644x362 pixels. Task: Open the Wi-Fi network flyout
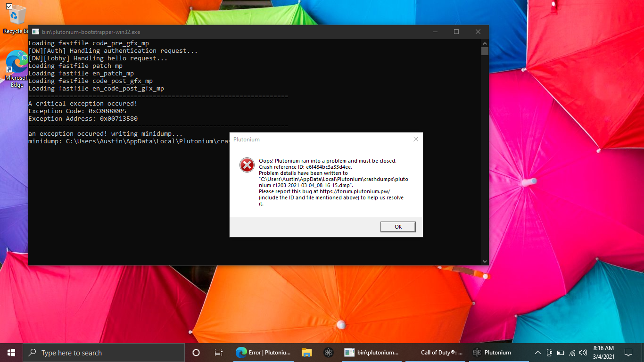pyautogui.click(x=572, y=353)
